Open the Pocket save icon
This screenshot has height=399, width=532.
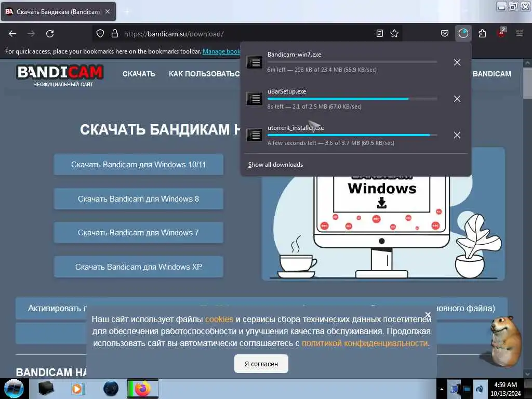tap(445, 33)
